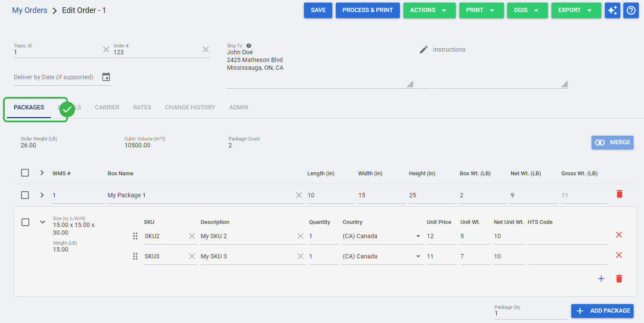This screenshot has width=644, height=323.
Task: Click the Instructions text area
Action: (x=501, y=68)
